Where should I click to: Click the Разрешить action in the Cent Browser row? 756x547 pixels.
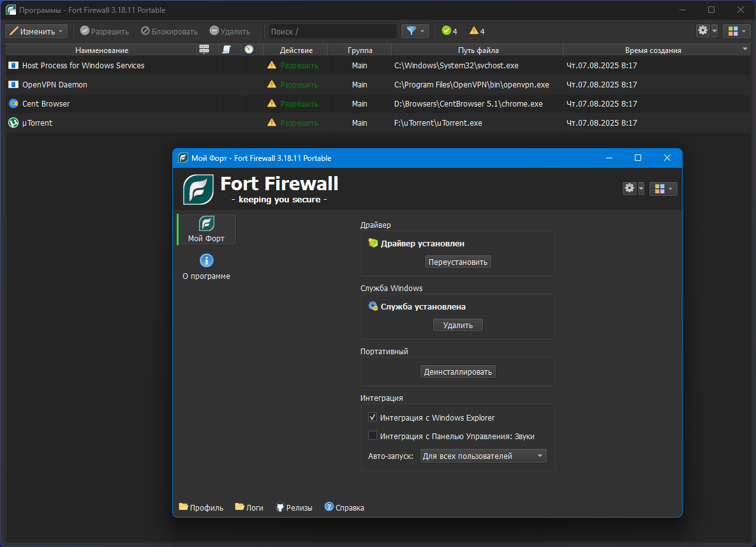point(299,103)
